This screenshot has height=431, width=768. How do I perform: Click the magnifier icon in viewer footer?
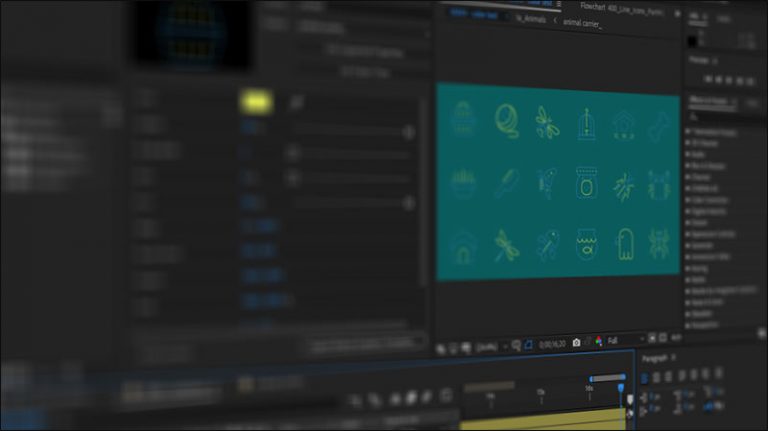[x=516, y=345]
